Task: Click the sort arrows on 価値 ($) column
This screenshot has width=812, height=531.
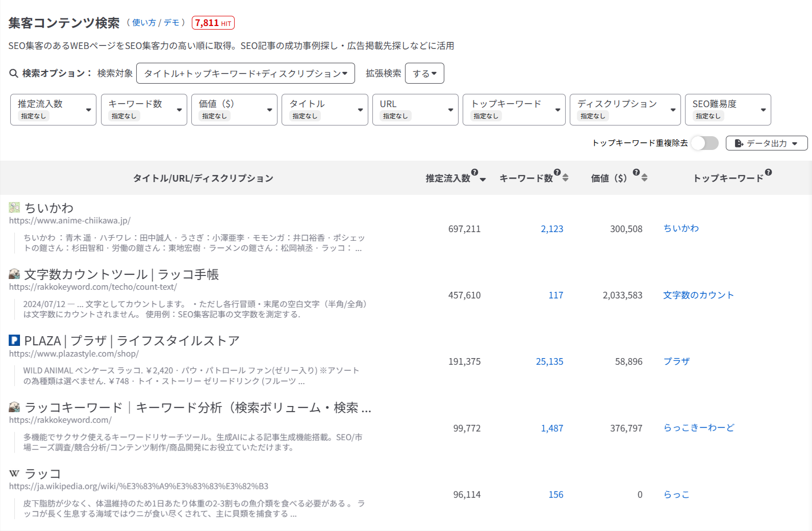Action: pos(645,178)
